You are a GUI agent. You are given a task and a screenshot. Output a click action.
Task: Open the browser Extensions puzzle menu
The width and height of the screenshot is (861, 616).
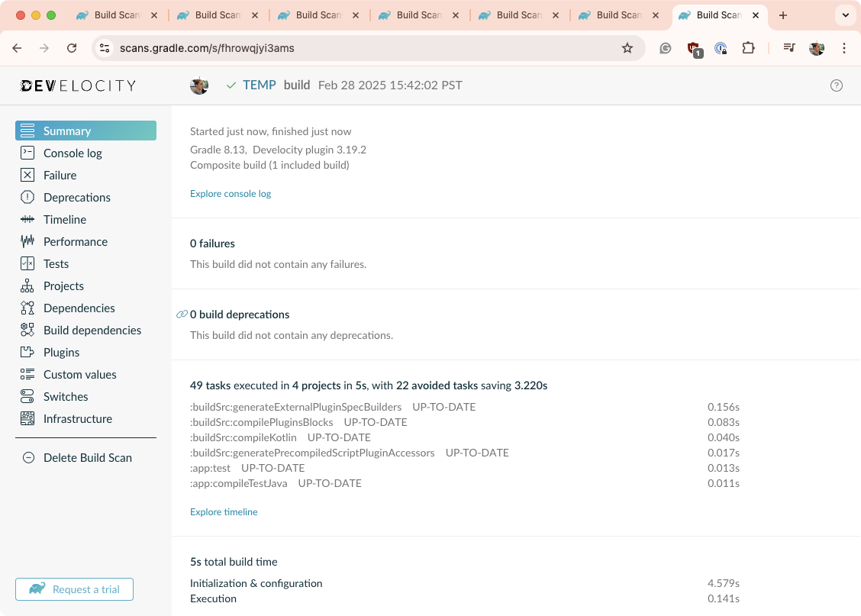748,48
